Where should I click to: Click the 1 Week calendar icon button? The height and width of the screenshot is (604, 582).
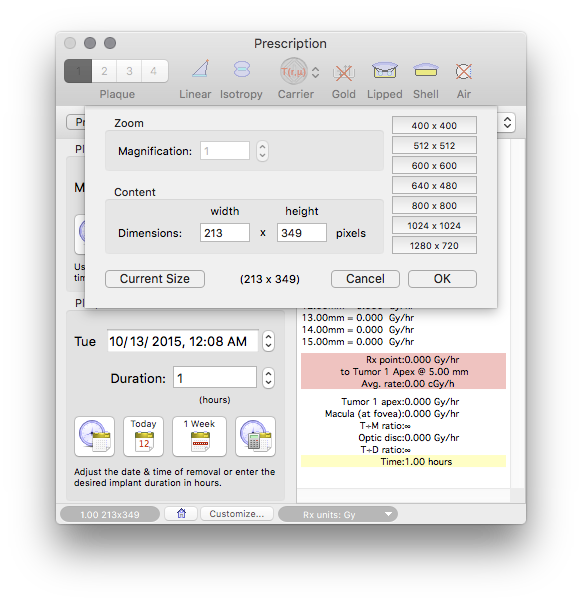point(200,436)
